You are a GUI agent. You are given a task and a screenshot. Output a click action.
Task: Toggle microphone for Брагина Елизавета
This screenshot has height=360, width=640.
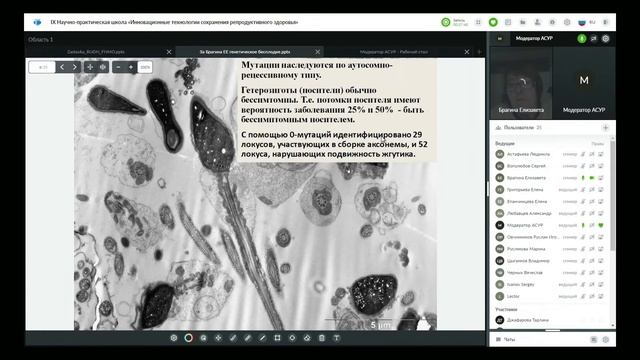pyautogui.click(x=583, y=178)
